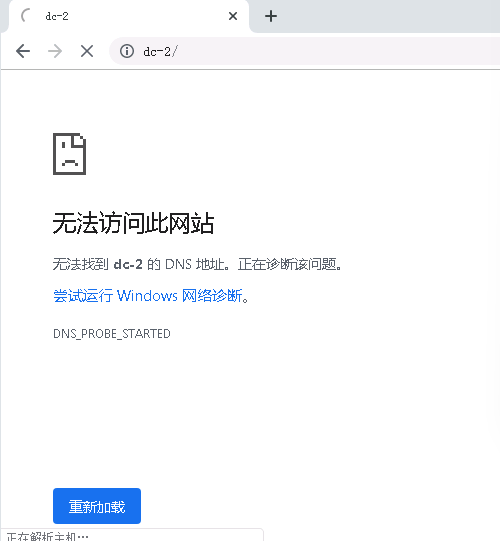Click the forward navigation arrow
This screenshot has width=500, height=541.
click(55, 51)
